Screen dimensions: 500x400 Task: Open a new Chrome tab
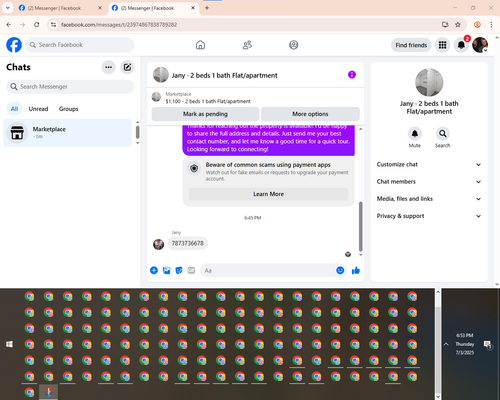tap(207, 8)
